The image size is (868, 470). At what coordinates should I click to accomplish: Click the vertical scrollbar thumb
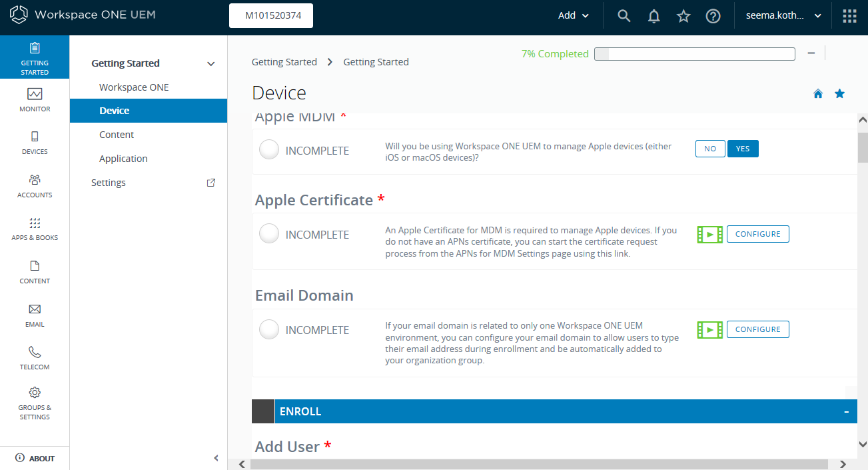tap(863, 147)
